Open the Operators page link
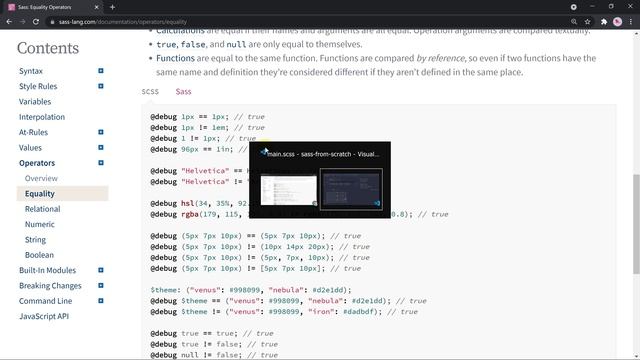The width and height of the screenshot is (640, 360). coord(37,163)
